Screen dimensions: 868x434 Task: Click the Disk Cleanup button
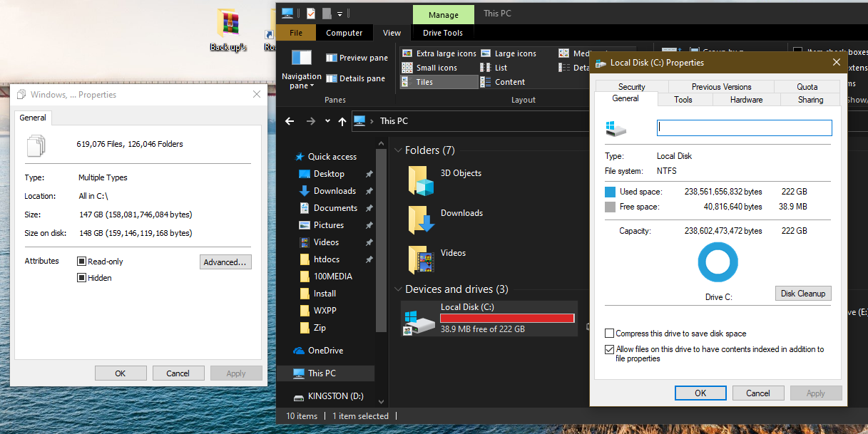[x=803, y=294]
